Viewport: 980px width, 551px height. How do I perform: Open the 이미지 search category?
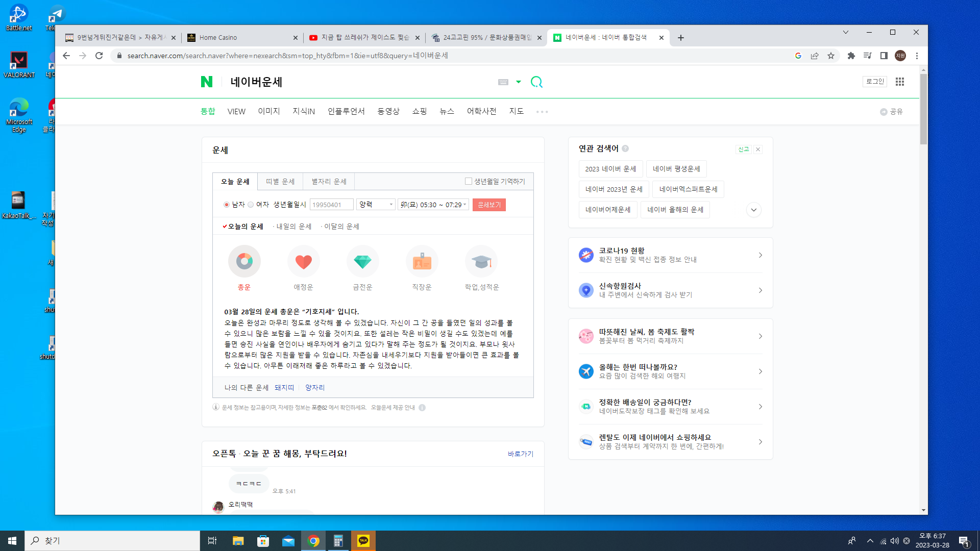pyautogui.click(x=269, y=111)
